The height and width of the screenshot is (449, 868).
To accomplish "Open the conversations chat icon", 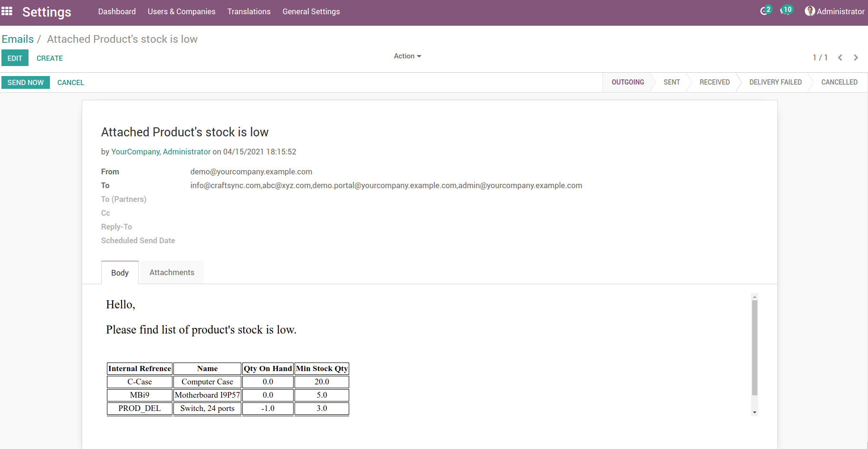I will click(x=764, y=11).
